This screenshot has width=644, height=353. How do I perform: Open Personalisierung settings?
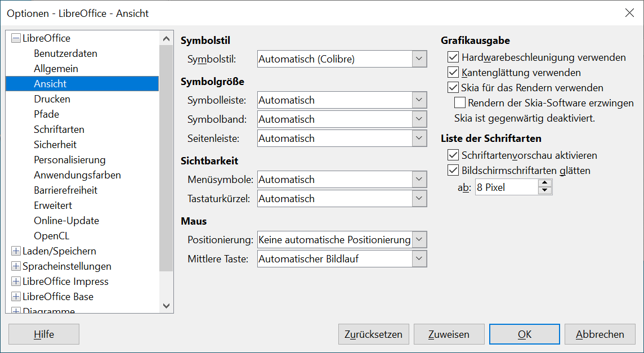pos(70,160)
